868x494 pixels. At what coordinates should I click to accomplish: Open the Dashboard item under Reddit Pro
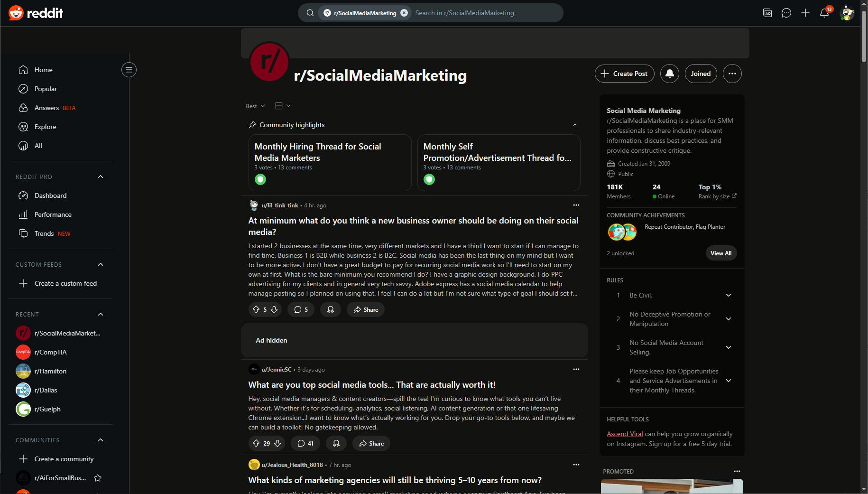(x=50, y=196)
